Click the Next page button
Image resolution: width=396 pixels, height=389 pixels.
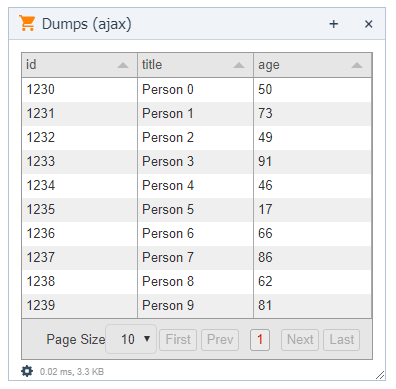tap(300, 340)
